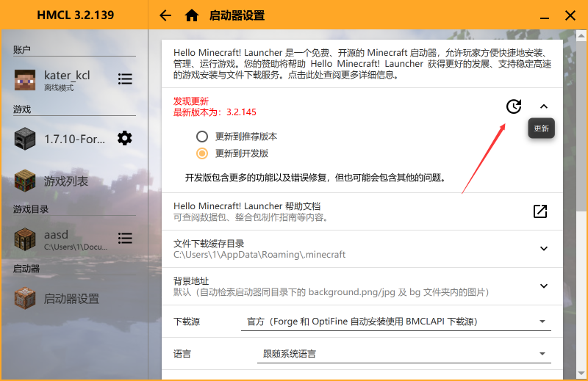Expand the download cache directory section
The image size is (588, 381).
tap(544, 249)
